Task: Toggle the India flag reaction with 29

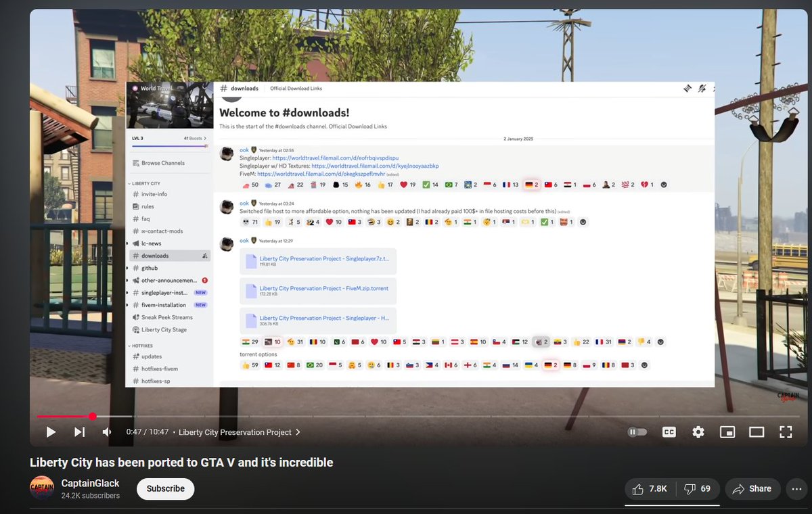Action: pos(250,342)
